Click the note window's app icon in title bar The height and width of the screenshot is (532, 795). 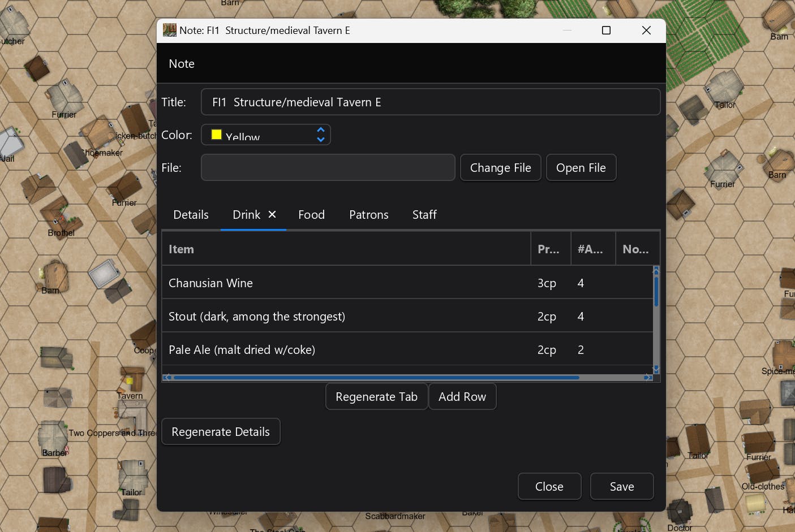click(169, 30)
